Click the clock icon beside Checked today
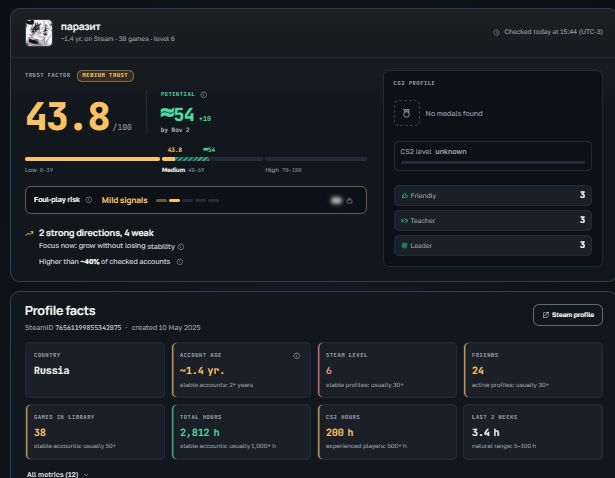 coord(496,32)
